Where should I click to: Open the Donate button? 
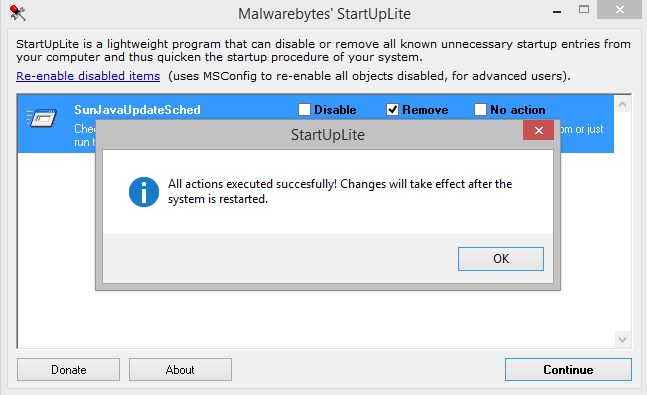point(68,369)
